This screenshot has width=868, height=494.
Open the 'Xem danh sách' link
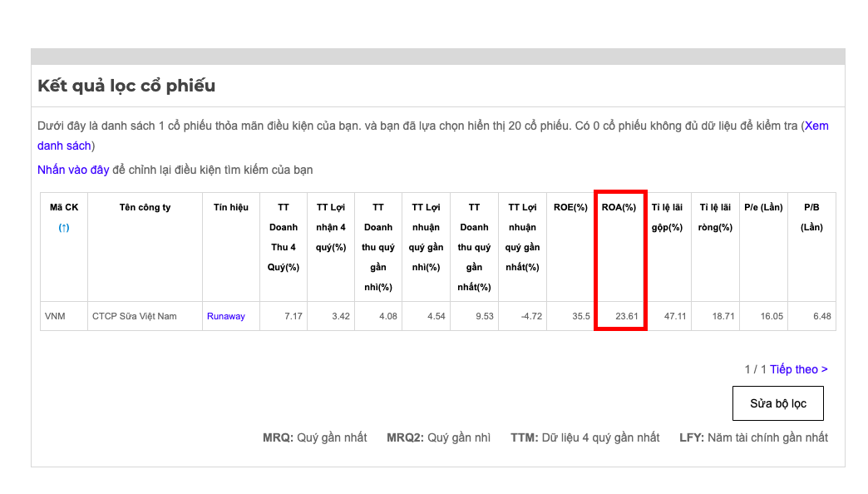pos(816,126)
